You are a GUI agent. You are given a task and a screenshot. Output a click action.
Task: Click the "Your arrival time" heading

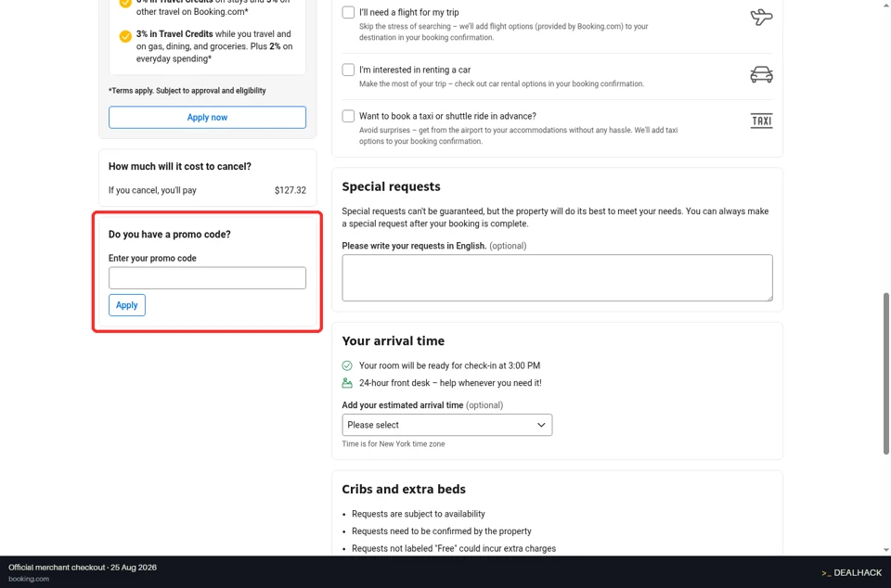click(394, 340)
